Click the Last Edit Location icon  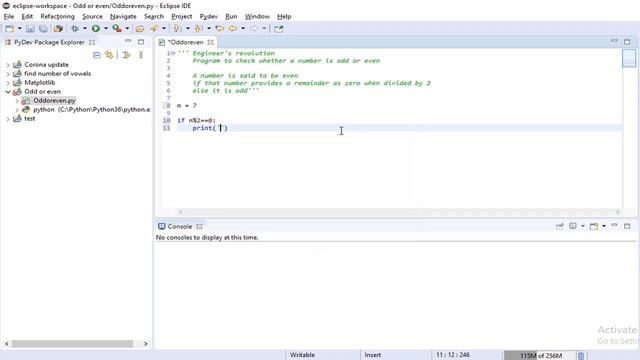click(x=220, y=29)
